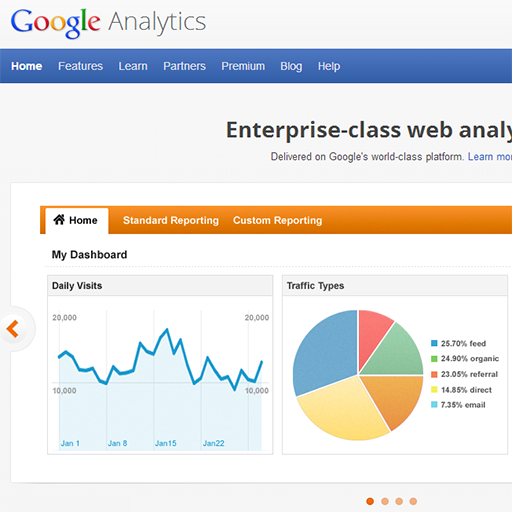512x512 pixels.
Task: Click the Google Analytics logo
Action: tap(108, 23)
